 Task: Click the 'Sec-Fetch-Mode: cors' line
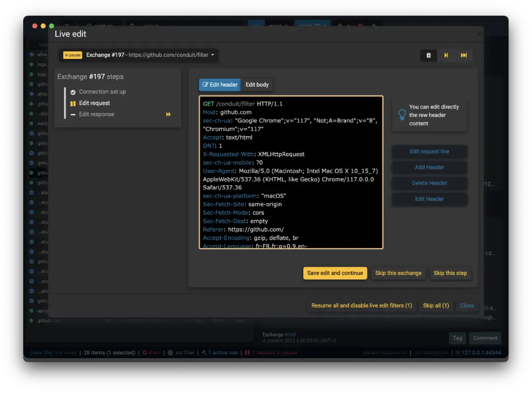[234, 213]
